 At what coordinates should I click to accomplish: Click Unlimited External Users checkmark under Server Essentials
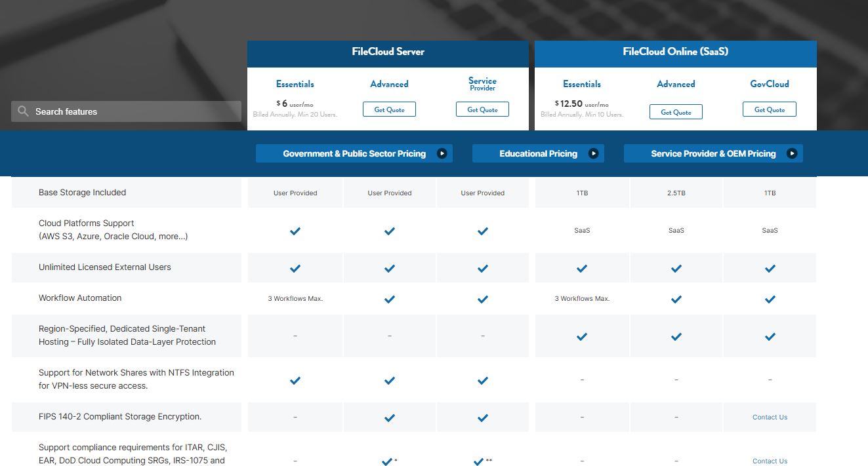tap(295, 267)
